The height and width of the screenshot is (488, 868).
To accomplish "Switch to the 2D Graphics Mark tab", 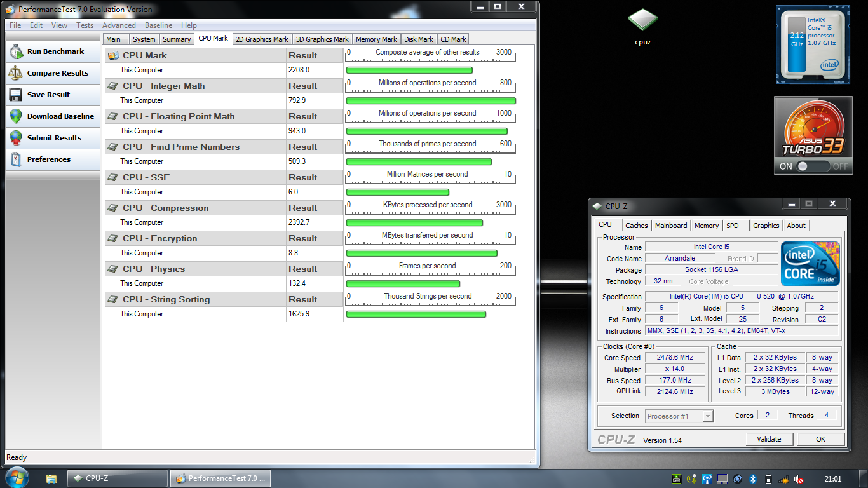I will pyautogui.click(x=262, y=39).
